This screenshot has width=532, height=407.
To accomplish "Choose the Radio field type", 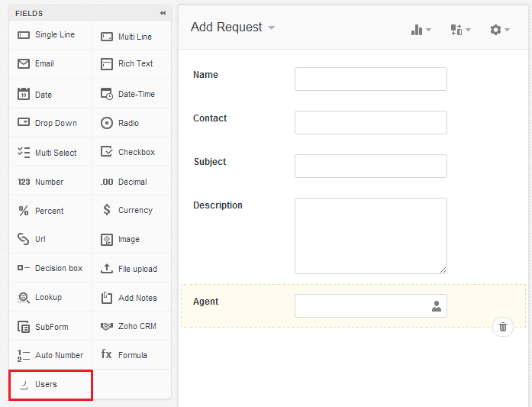I will [131, 123].
